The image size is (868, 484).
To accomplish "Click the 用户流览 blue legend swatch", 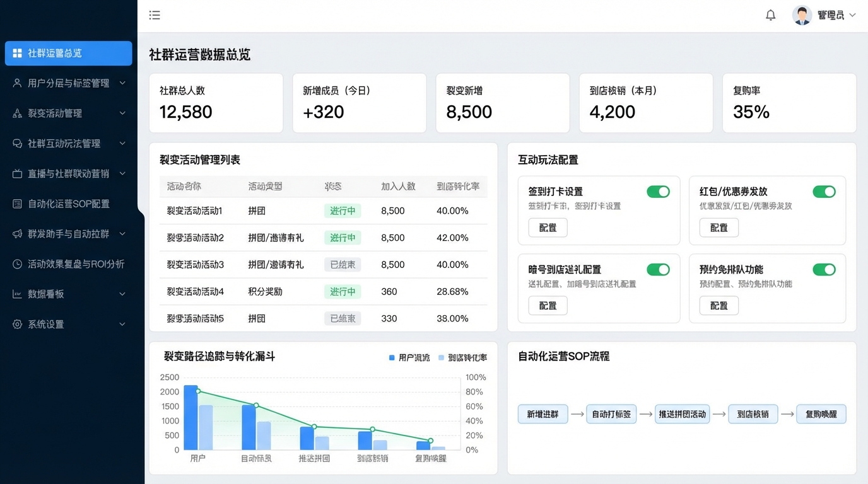I will pyautogui.click(x=392, y=358).
